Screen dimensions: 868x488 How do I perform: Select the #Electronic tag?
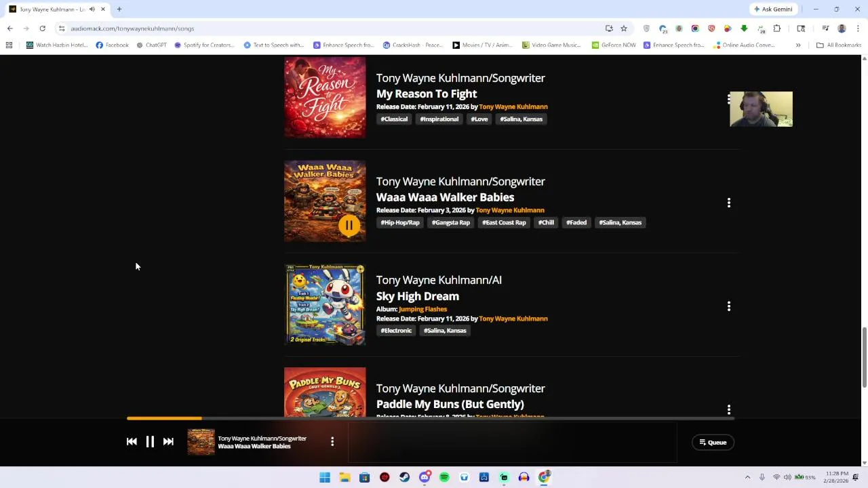coord(396,331)
